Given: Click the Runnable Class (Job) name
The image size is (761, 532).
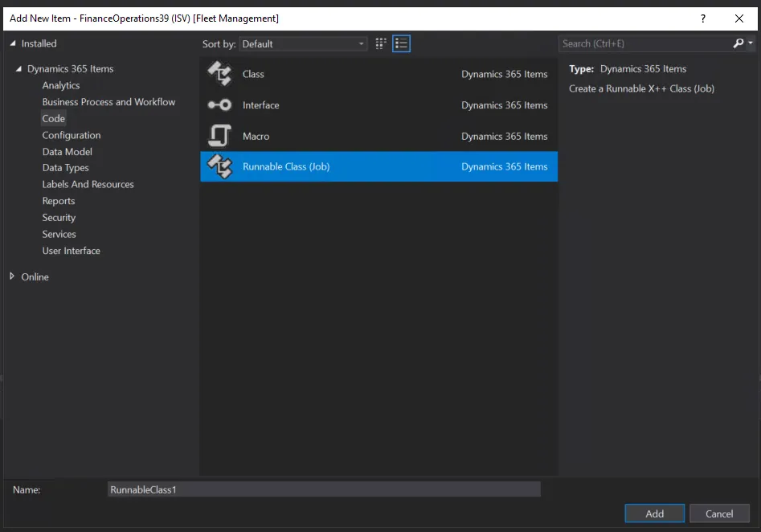Looking at the screenshot, I should point(286,166).
